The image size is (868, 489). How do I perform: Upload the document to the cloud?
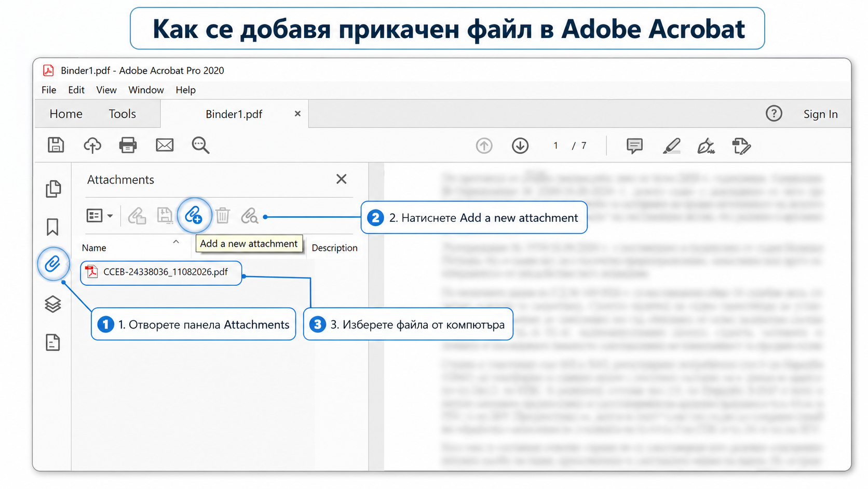[92, 146]
